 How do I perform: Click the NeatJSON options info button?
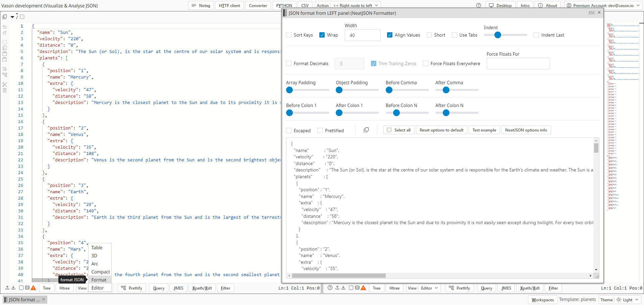[526, 130]
